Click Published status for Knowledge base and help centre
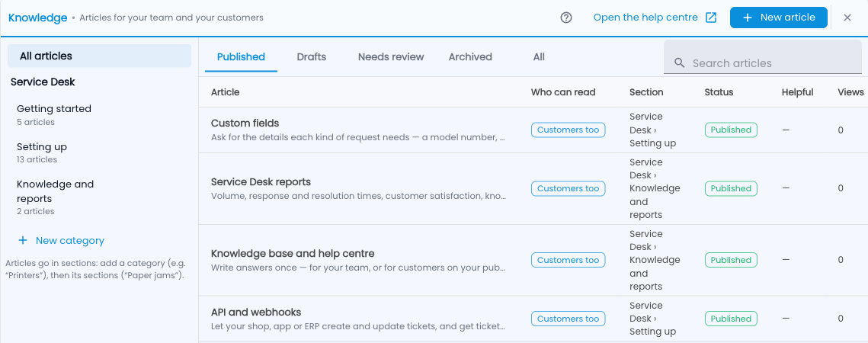This screenshot has height=343, width=868. pyautogui.click(x=731, y=260)
